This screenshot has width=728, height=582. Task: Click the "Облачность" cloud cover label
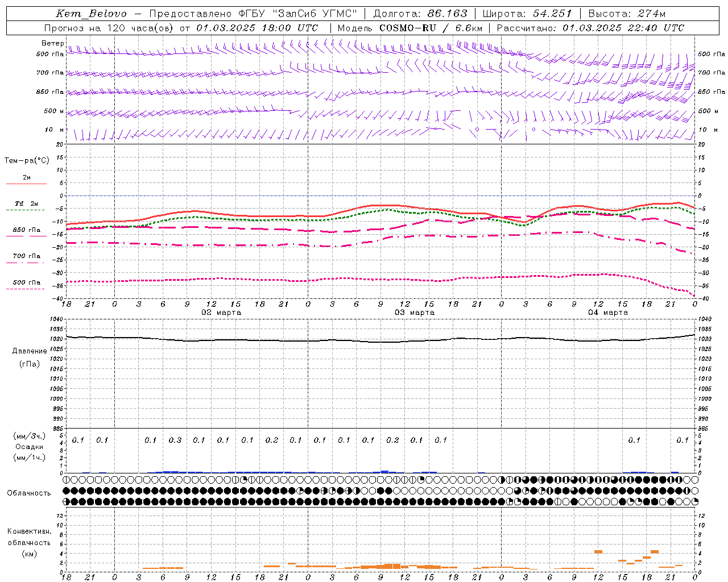pyautogui.click(x=29, y=493)
